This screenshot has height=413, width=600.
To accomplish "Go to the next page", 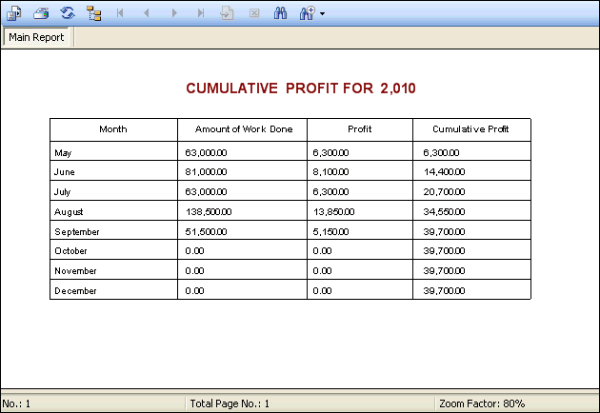I will coord(174,13).
